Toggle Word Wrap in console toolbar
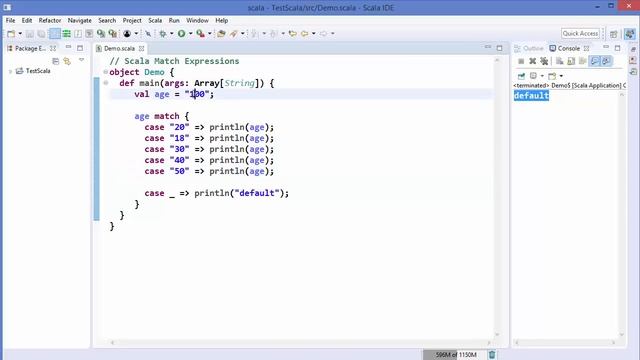The image size is (640, 360). 582,61
